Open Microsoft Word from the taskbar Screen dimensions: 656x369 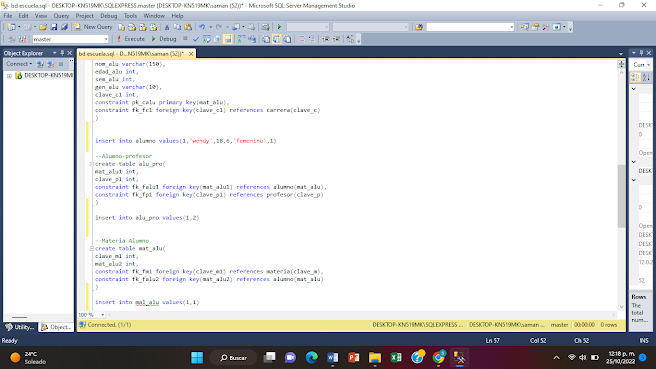333,358
